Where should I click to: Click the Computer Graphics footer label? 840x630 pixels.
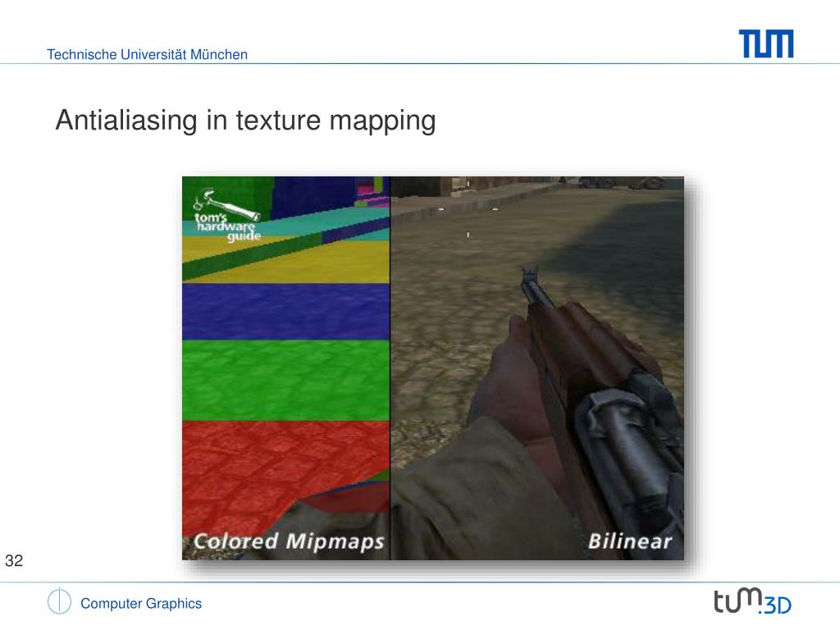click(x=141, y=603)
